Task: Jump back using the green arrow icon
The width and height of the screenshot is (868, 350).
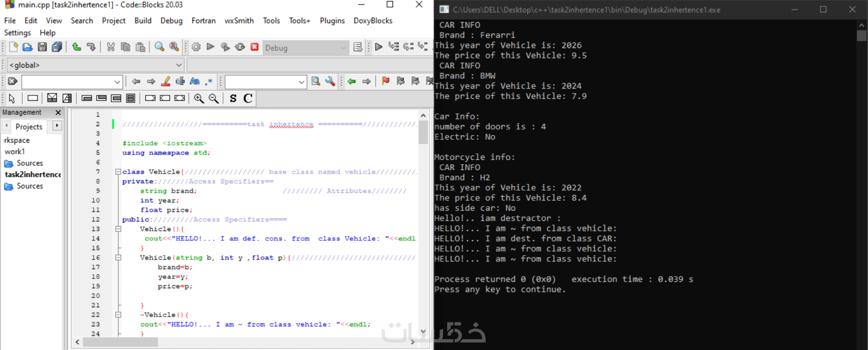Action: pos(352,82)
